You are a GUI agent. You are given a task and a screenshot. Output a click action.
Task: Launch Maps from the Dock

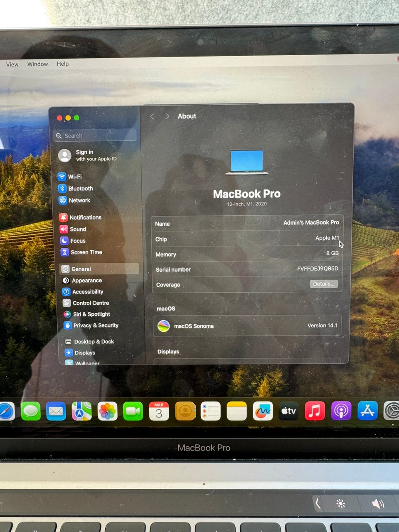pyautogui.click(x=82, y=411)
